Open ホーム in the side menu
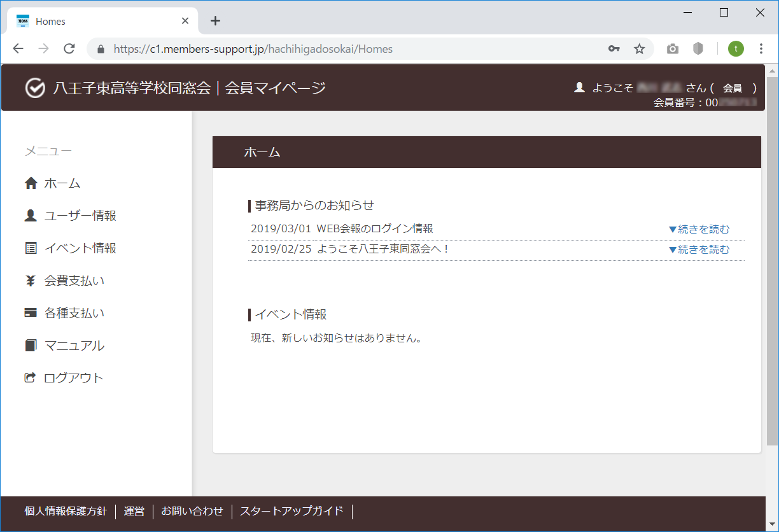Image resolution: width=779 pixels, height=532 pixels. 62,184
